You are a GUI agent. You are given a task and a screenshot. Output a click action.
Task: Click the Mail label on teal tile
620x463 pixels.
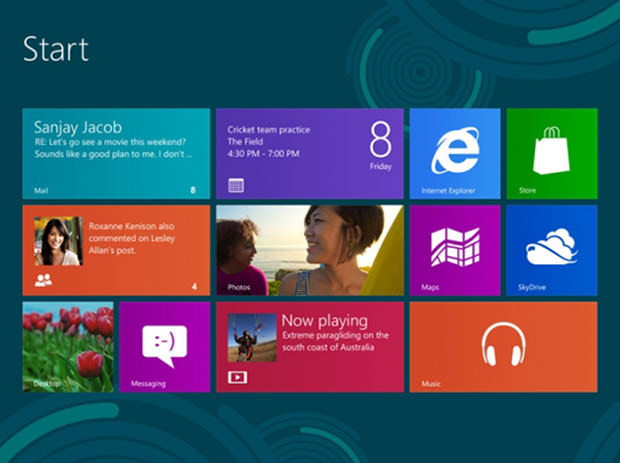coord(41,191)
